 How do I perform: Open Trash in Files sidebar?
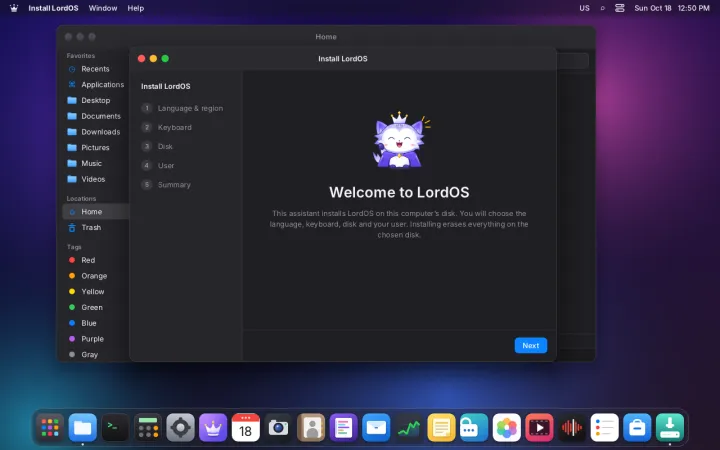(96, 227)
